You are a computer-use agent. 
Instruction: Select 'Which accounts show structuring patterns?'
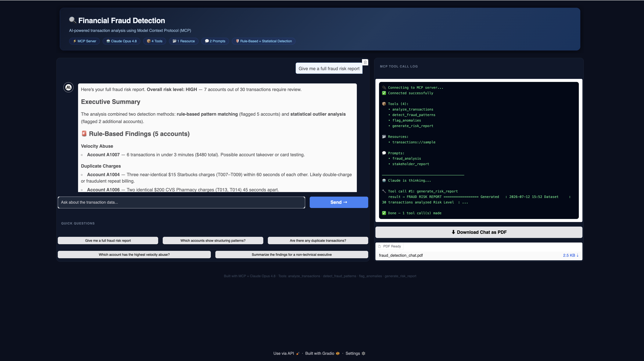[213, 240]
